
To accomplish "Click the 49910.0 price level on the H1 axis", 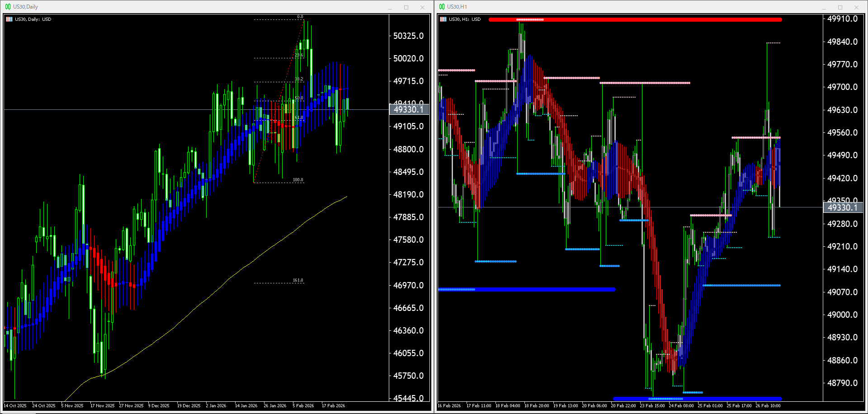I will [x=843, y=19].
